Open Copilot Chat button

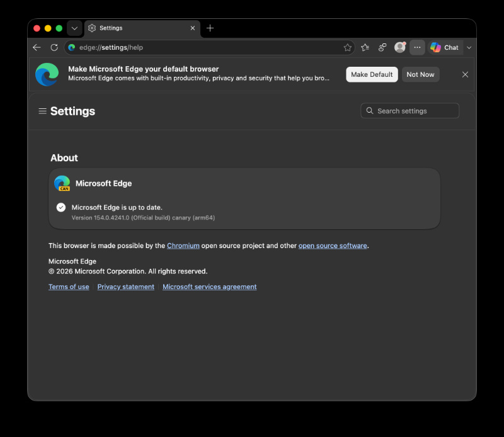(445, 48)
